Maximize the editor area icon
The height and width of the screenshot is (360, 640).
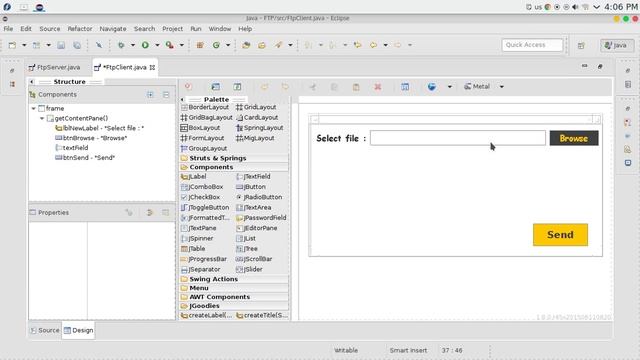tap(600, 66)
